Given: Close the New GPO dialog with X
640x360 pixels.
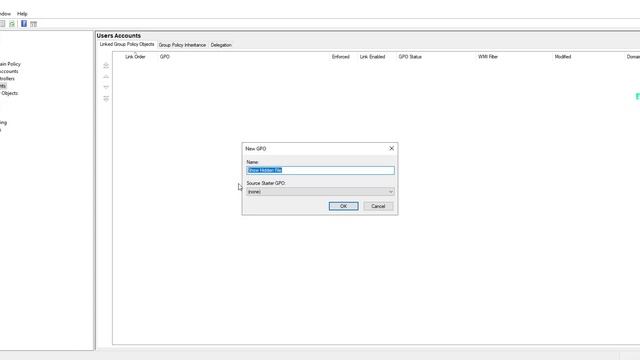Looking at the screenshot, I should click(391, 148).
